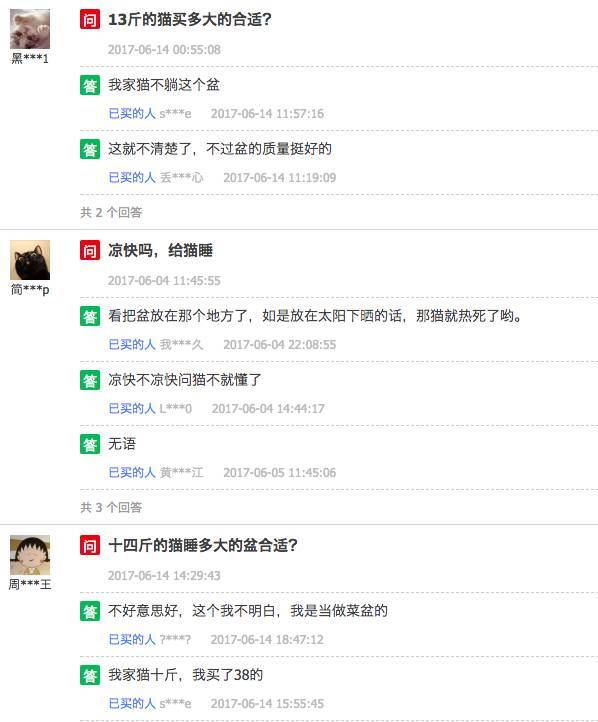Click the green answer icon beside 无语
Image resolution: width=598 pixels, height=722 pixels.
(90, 444)
